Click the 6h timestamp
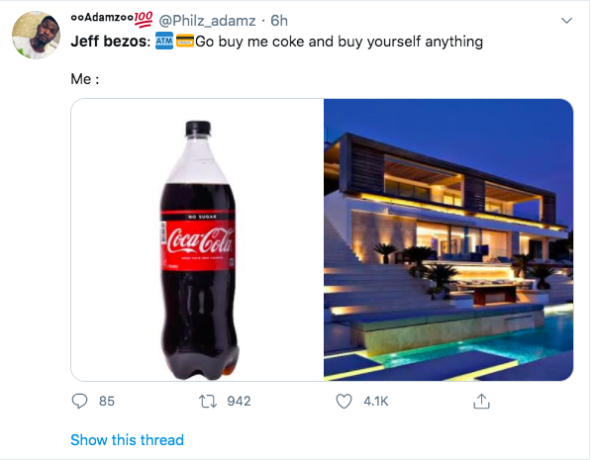Screen dimensions: 595x460 279,20
